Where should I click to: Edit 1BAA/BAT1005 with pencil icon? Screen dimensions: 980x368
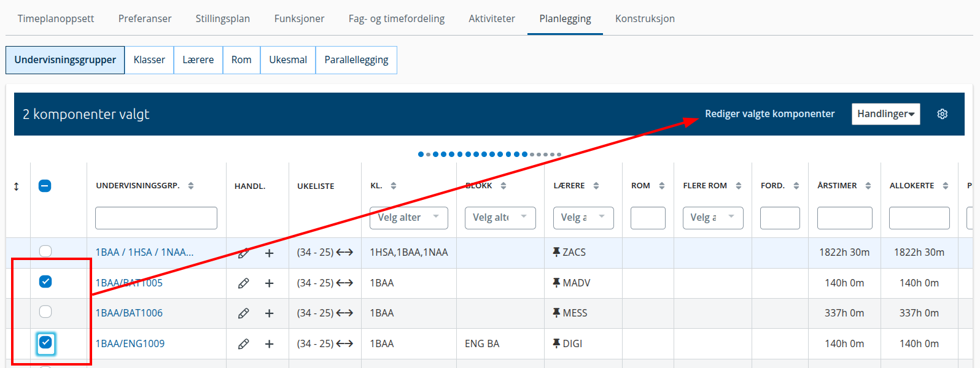pyautogui.click(x=244, y=283)
